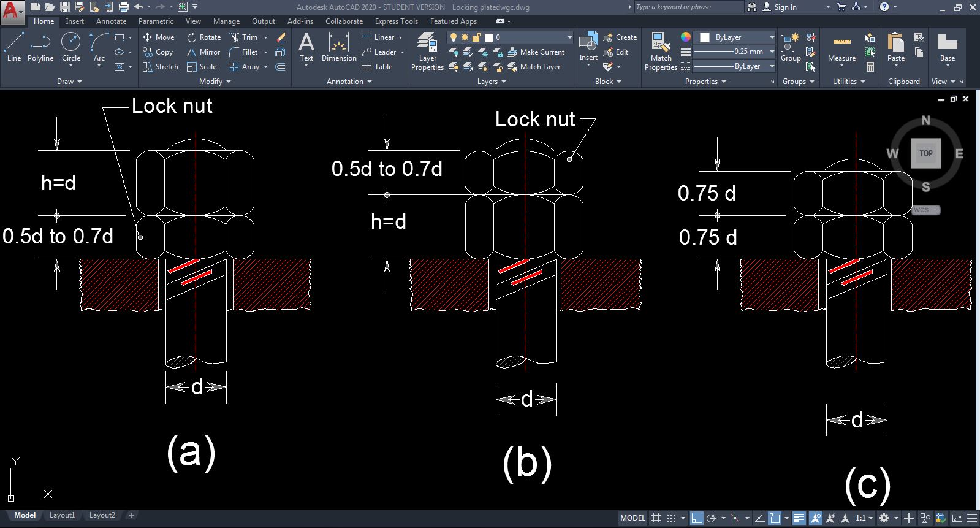980x528 pixels.
Task: Click the search keyword input field
Action: (688, 7)
